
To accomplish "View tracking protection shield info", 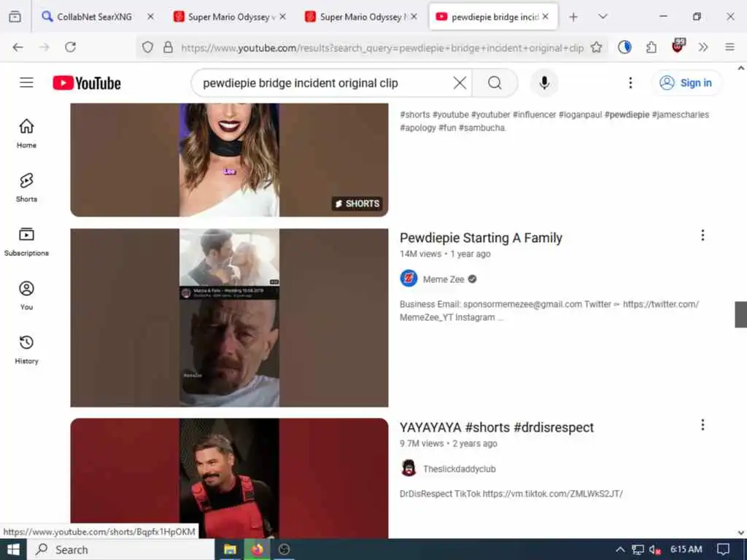I will coord(147,47).
